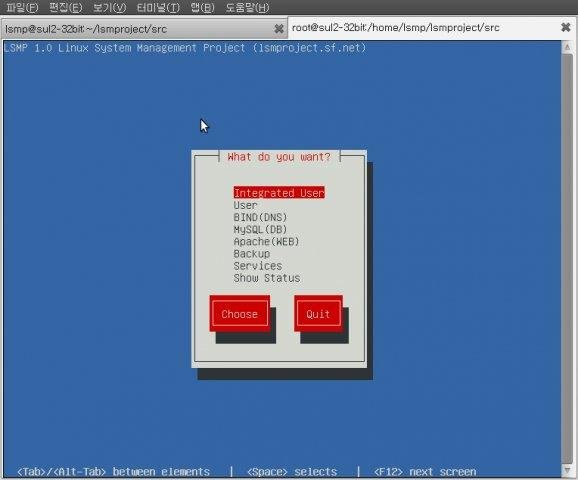Open the 편집(E) menu

[x=66, y=7]
